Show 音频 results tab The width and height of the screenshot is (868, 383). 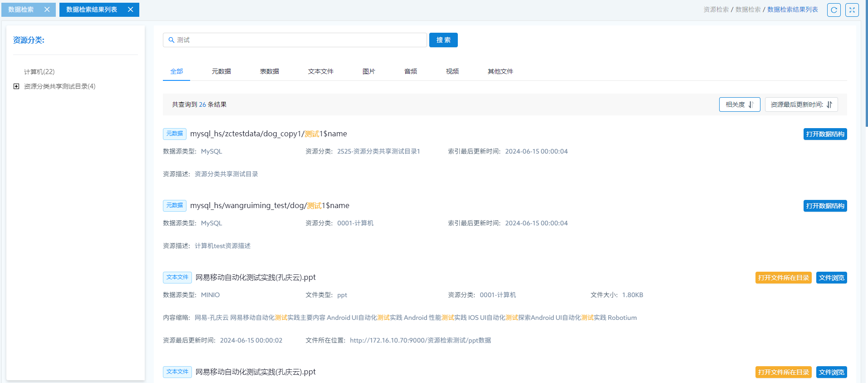(x=411, y=71)
